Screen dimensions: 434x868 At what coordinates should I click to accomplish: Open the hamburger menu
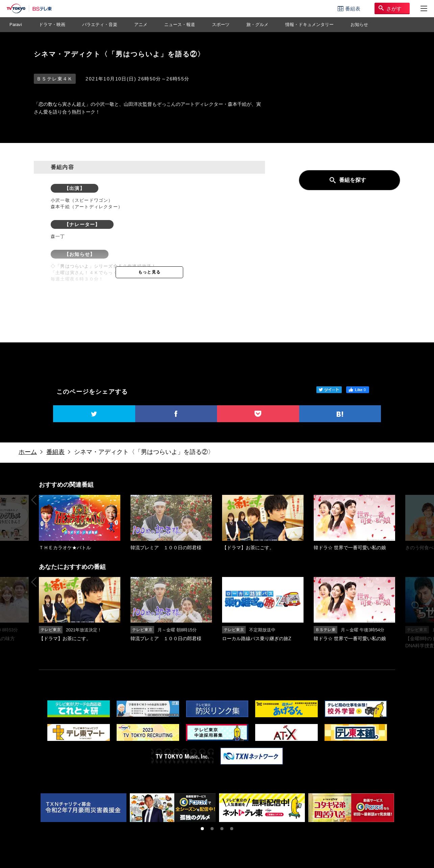tap(424, 8)
